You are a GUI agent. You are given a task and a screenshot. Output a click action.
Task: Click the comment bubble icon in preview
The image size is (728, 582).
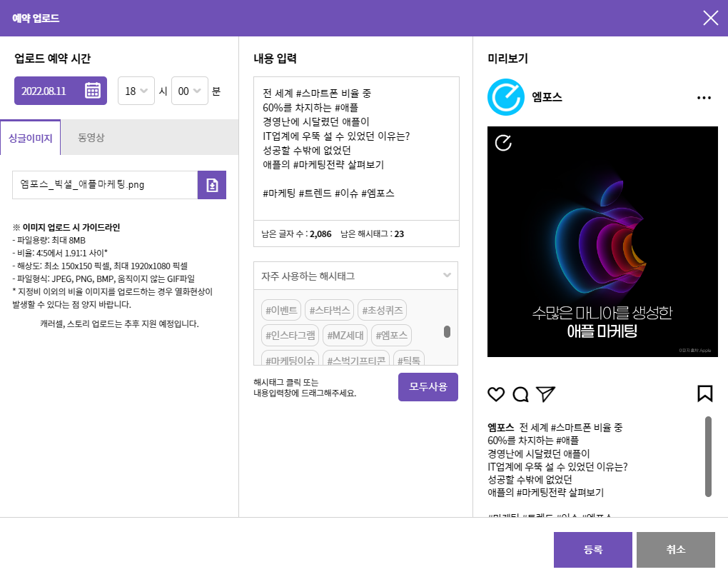(520, 394)
